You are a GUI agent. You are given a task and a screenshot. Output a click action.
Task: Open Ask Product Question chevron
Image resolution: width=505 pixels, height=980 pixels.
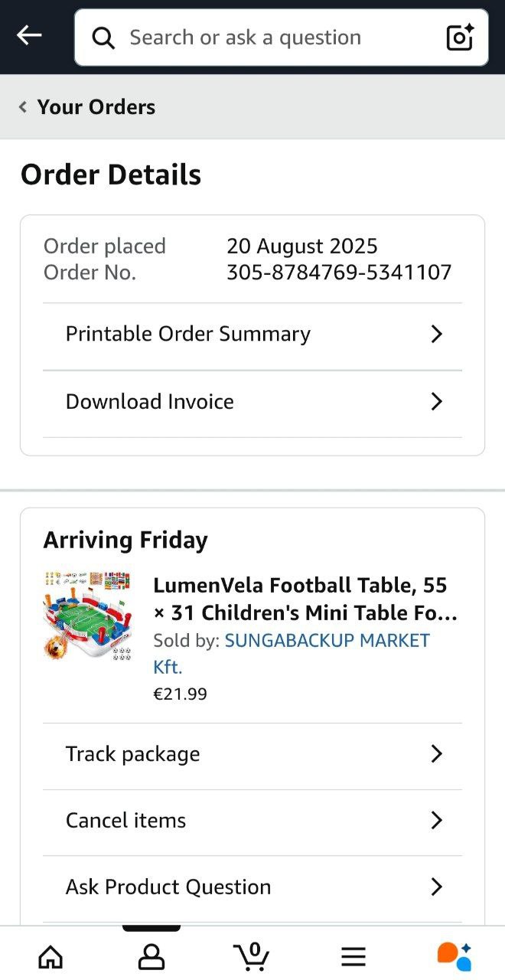point(436,887)
